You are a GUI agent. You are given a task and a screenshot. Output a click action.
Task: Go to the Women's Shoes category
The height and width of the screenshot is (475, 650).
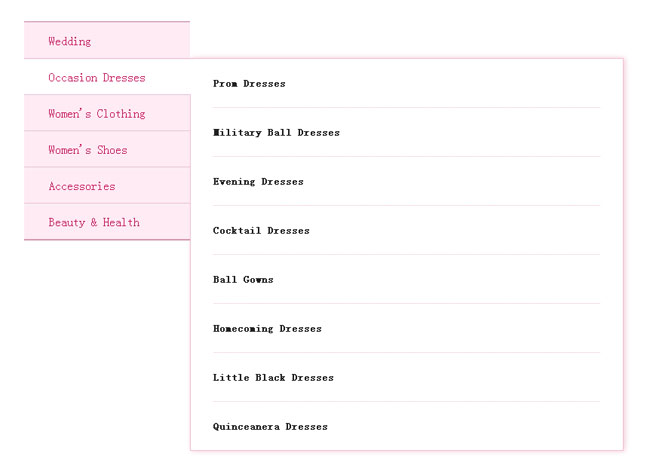point(88,150)
